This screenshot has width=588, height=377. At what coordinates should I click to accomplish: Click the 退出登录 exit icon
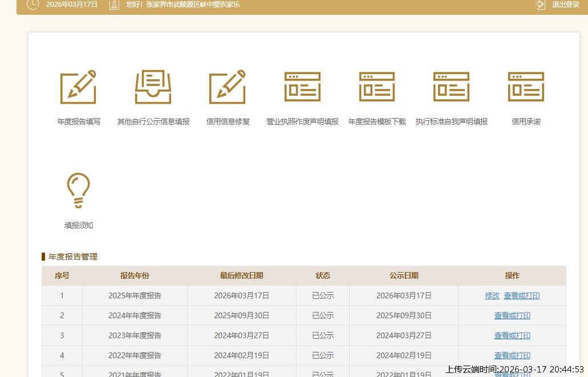coord(540,5)
